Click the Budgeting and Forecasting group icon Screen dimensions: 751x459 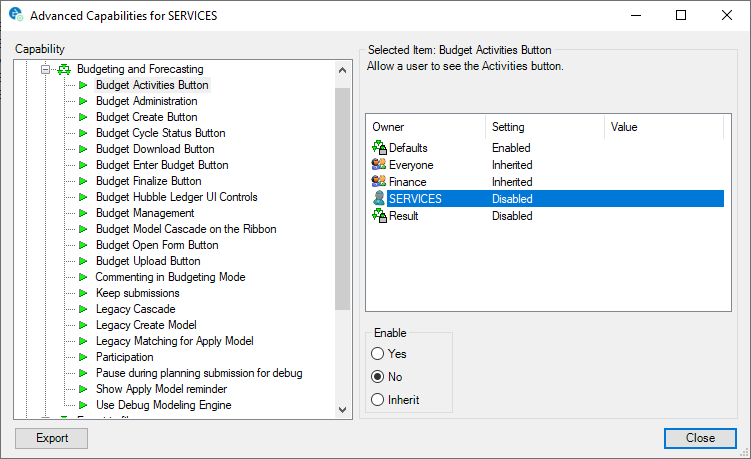pos(63,69)
